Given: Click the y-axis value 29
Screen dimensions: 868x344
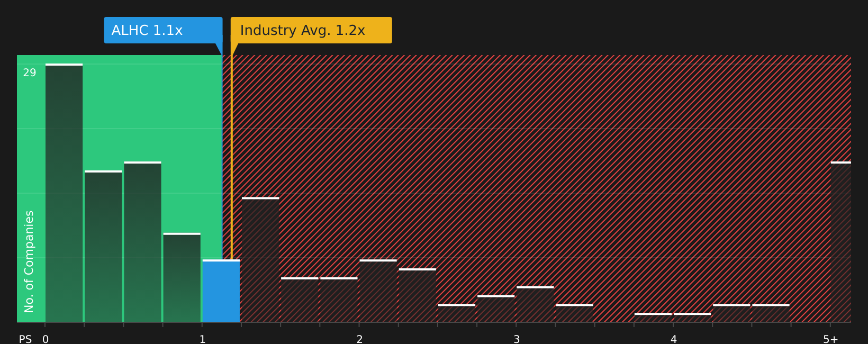Looking at the screenshot, I should (x=30, y=73).
